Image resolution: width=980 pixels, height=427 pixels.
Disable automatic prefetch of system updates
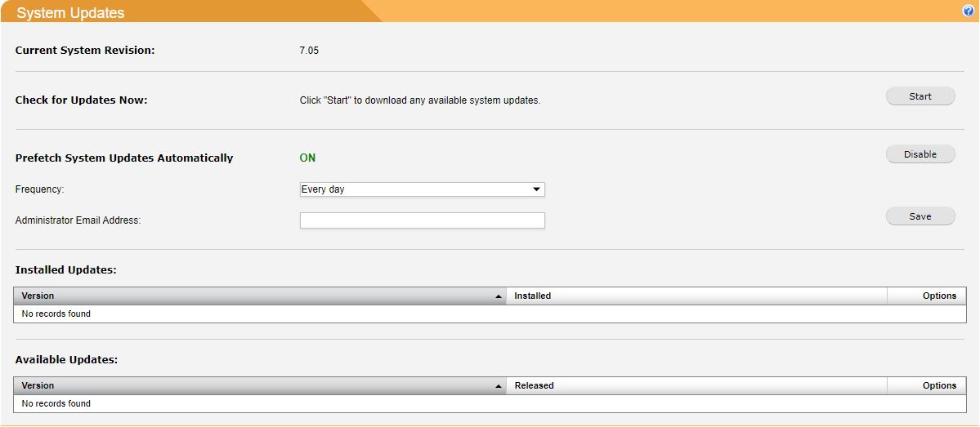click(920, 154)
